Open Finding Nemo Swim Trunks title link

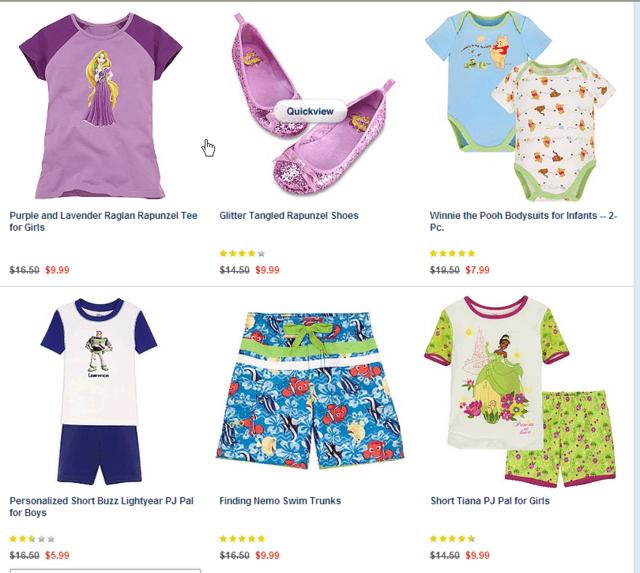(280, 501)
